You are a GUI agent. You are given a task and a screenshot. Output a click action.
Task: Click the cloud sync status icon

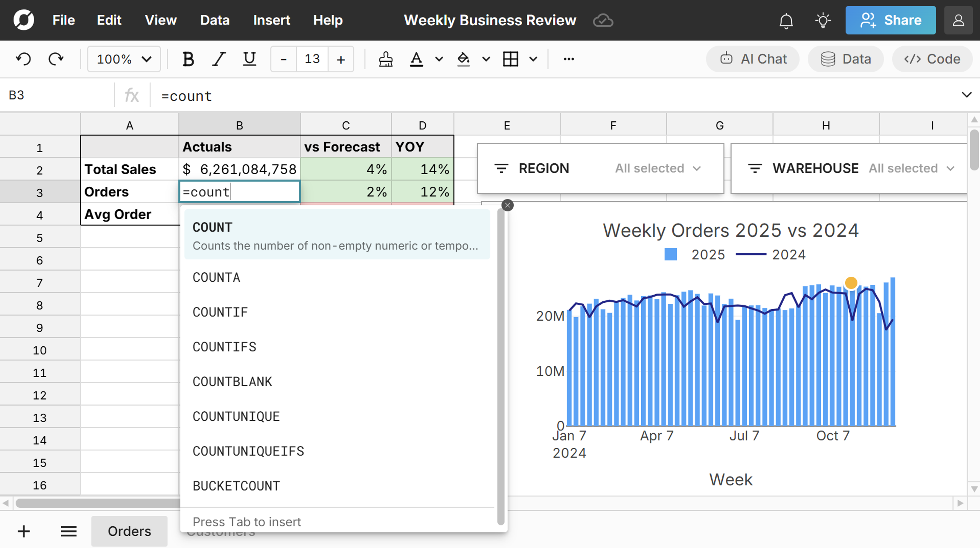(603, 21)
